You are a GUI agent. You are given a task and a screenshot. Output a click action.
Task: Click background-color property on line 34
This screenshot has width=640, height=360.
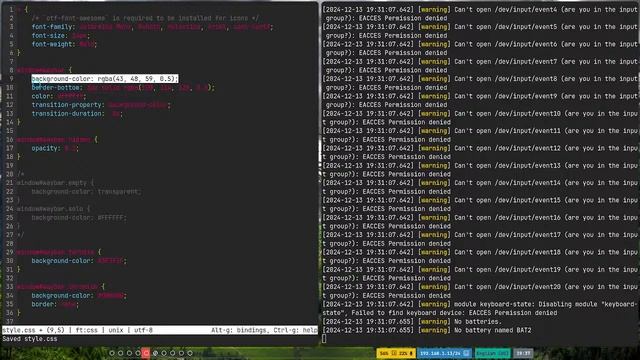62,296
